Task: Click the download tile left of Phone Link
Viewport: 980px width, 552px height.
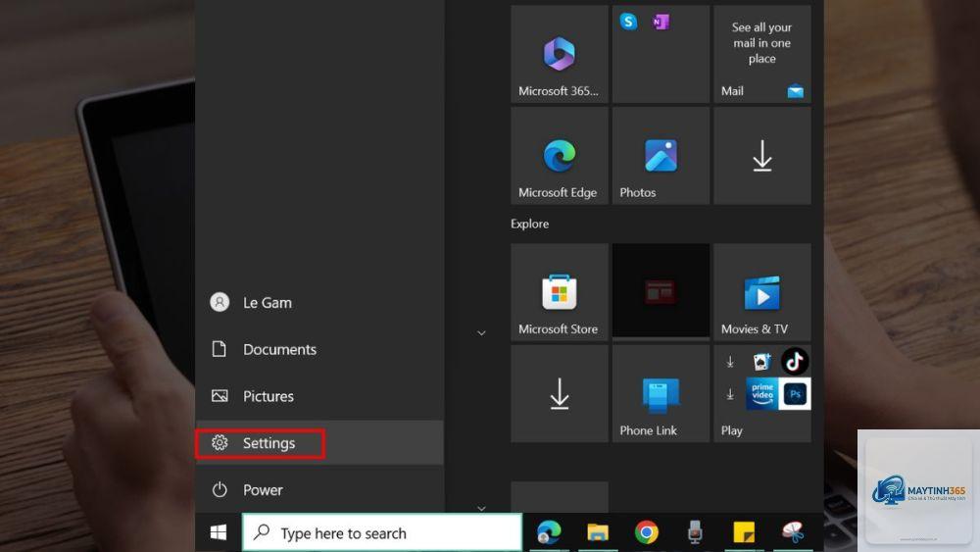Action: coord(560,394)
